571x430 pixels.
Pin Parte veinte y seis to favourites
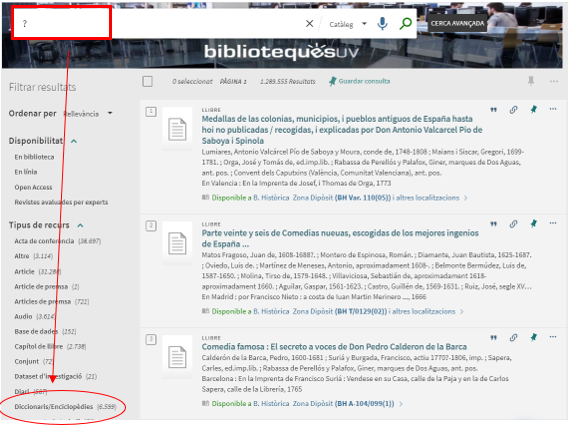pyautogui.click(x=533, y=224)
